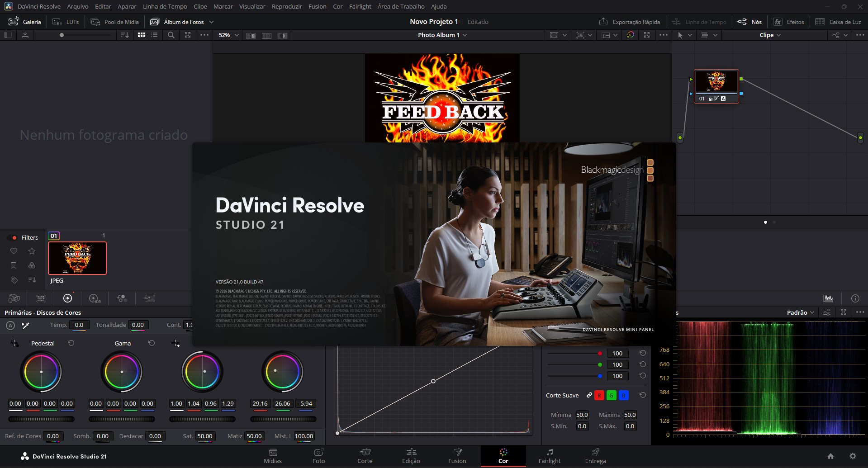
Task: Click blue B soft clip channel button
Action: (623, 395)
